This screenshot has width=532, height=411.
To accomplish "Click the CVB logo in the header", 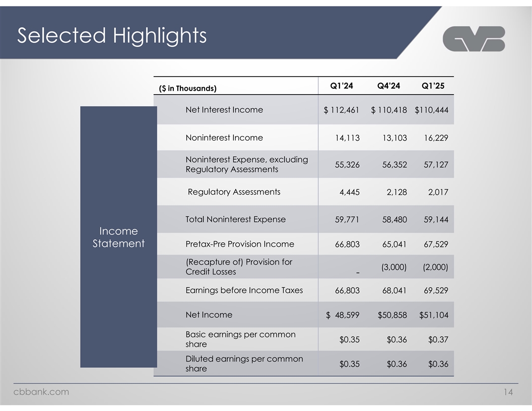I will pos(474,39).
